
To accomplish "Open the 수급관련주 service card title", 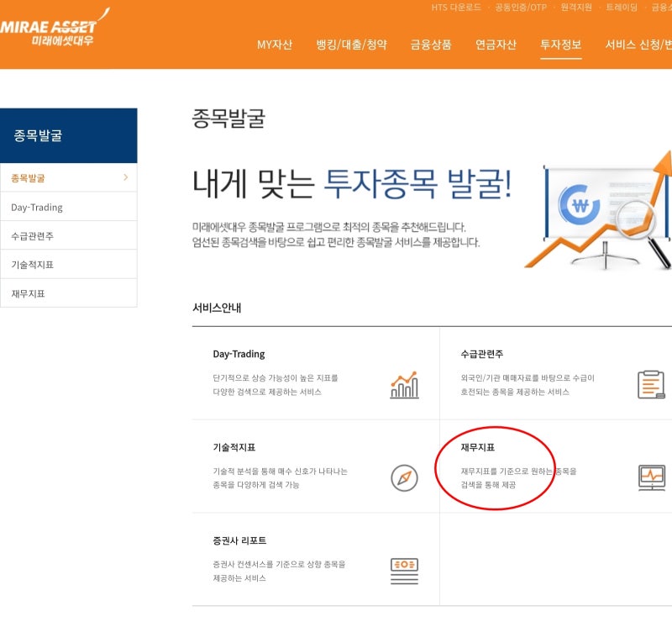I will coord(481,354).
